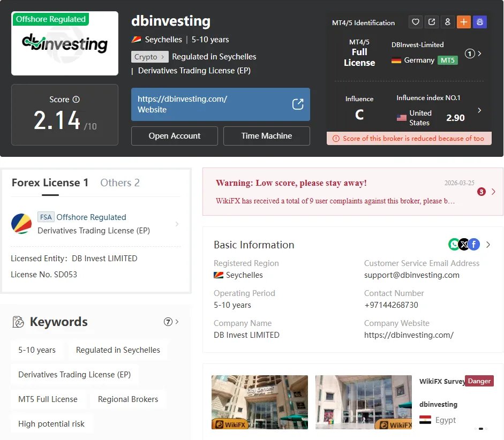The width and height of the screenshot is (504, 440).
Task: Open the dbinvesting logo image
Action: click(65, 43)
